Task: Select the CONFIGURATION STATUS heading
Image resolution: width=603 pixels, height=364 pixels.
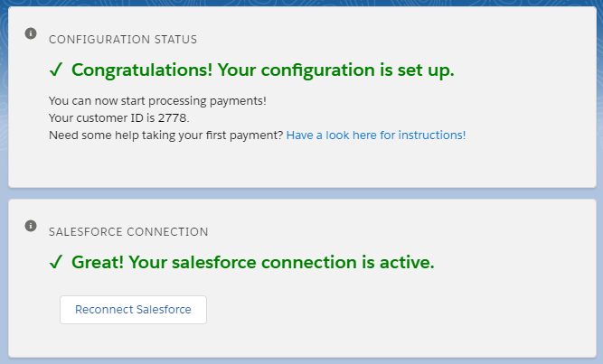Action: point(123,39)
